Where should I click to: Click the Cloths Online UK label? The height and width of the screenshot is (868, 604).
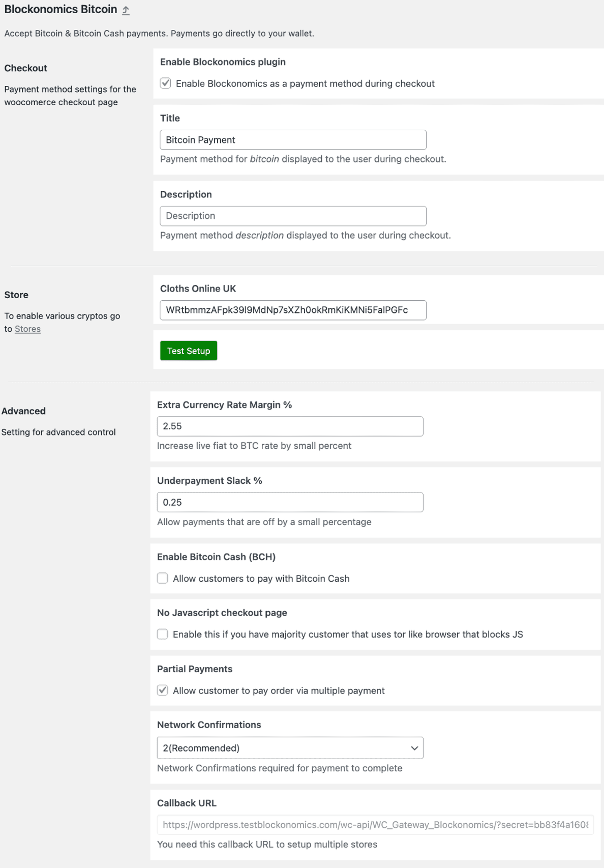pyautogui.click(x=198, y=288)
